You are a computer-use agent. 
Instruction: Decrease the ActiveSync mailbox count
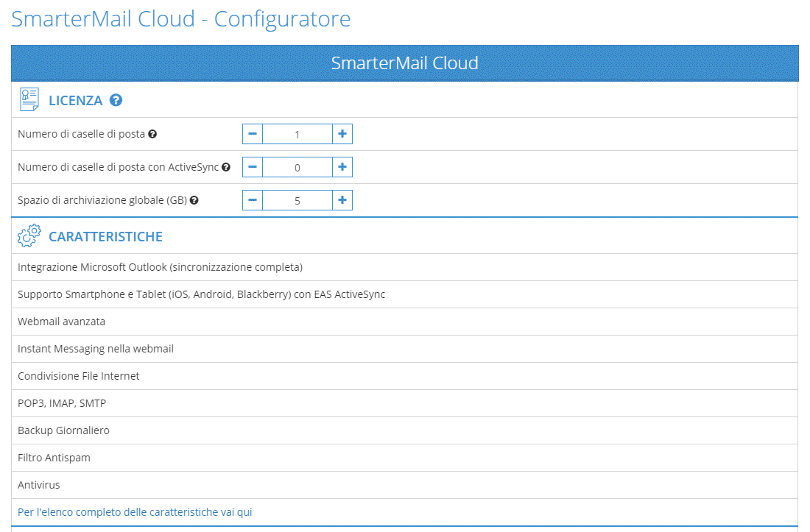(x=253, y=167)
